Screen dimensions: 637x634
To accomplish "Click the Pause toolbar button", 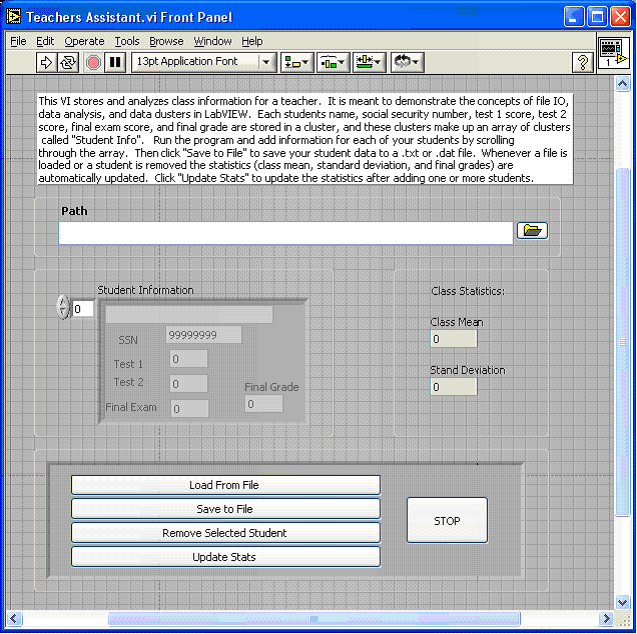I will [116, 62].
